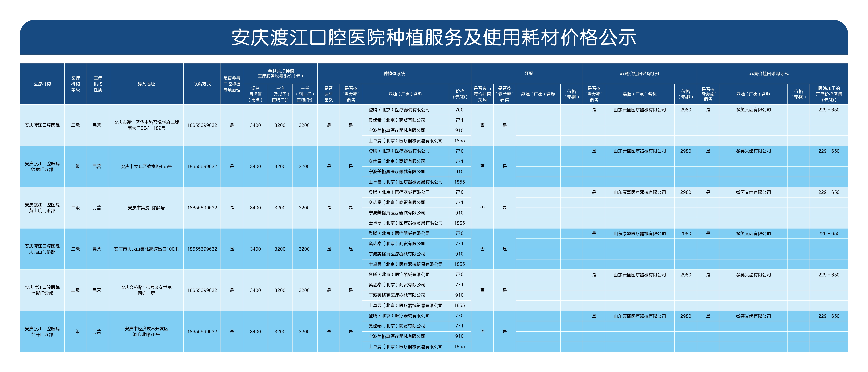Select institution 安庆渡江口腔医院经开门诊部
Image resolution: width=868 pixels, height=372 pixels.
(42, 332)
